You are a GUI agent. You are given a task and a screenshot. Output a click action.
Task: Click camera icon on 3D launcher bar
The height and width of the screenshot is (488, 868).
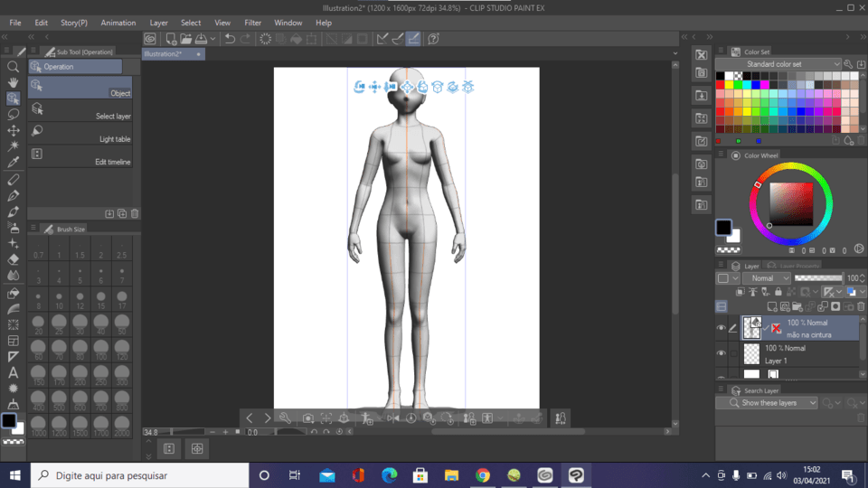tap(308, 418)
